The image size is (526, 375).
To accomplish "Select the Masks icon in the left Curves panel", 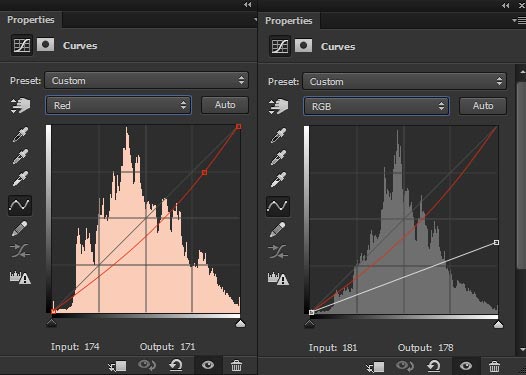I will pos(45,45).
